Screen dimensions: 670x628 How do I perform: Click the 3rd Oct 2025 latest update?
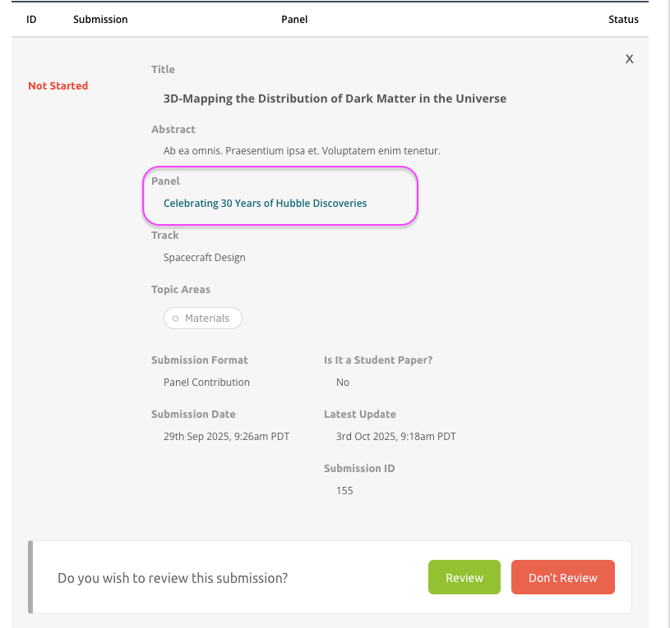pos(395,436)
